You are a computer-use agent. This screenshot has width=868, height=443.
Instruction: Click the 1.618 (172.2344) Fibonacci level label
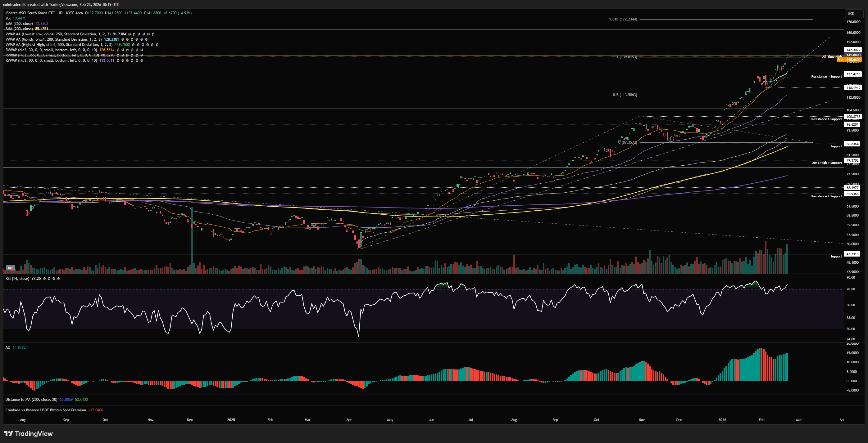(x=623, y=19)
